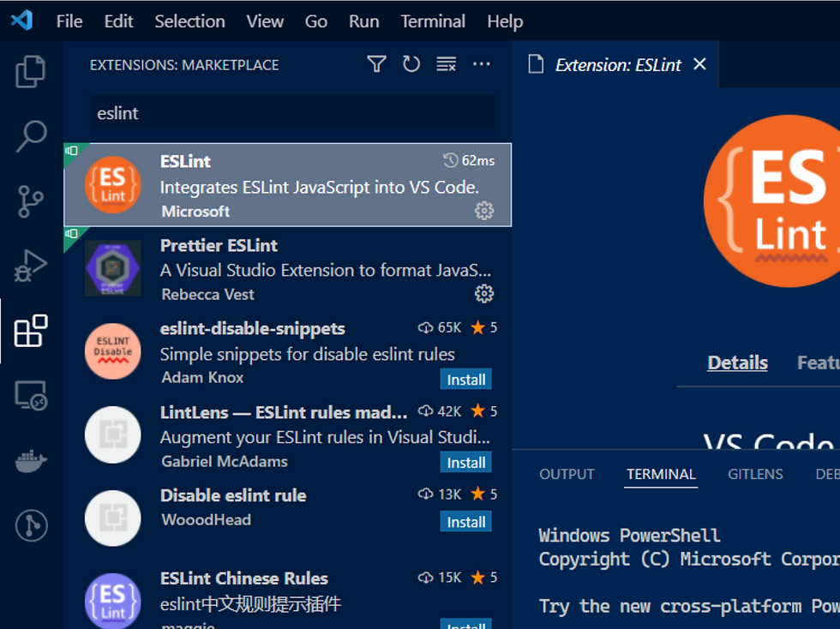Select the ESLint extension by Microsoft
Image resolution: width=840 pixels, height=629 pixels.
288,185
